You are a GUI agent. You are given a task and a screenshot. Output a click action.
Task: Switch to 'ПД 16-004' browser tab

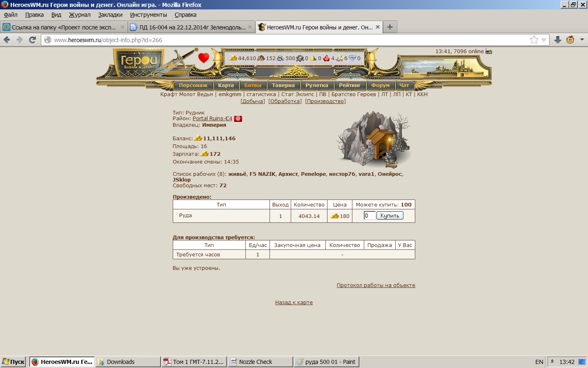(192, 27)
